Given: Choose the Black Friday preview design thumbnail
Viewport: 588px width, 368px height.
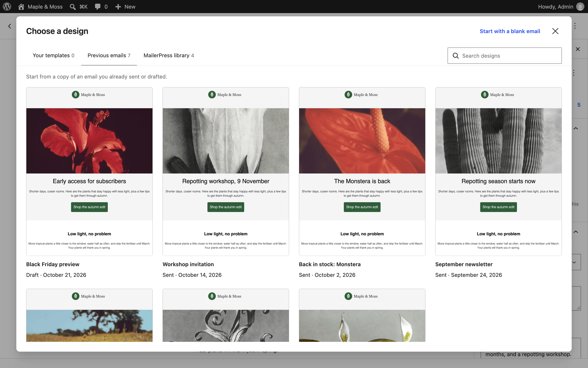Looking at the screenshot, I should tap(89, 171).
